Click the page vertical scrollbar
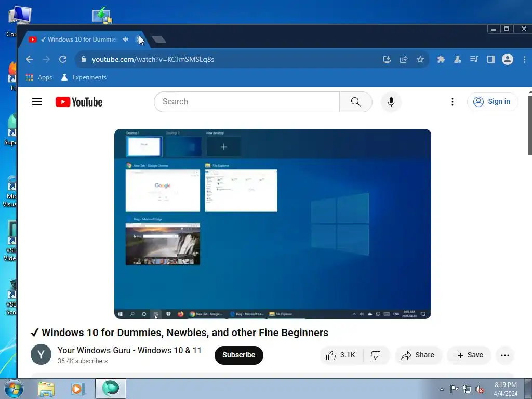 (x=529, y=126)
